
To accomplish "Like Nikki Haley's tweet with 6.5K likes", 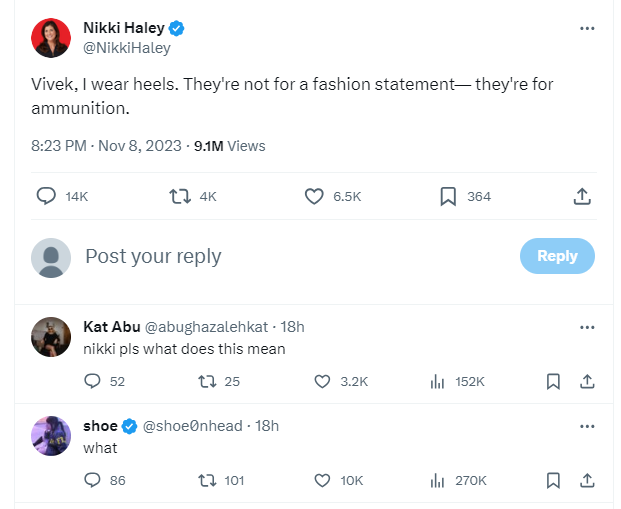I will click(314, 196).
